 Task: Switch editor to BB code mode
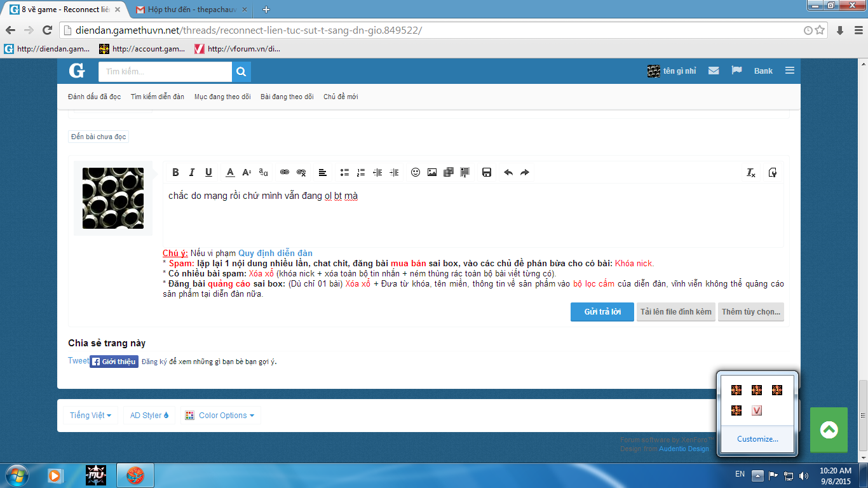point(773,172)
